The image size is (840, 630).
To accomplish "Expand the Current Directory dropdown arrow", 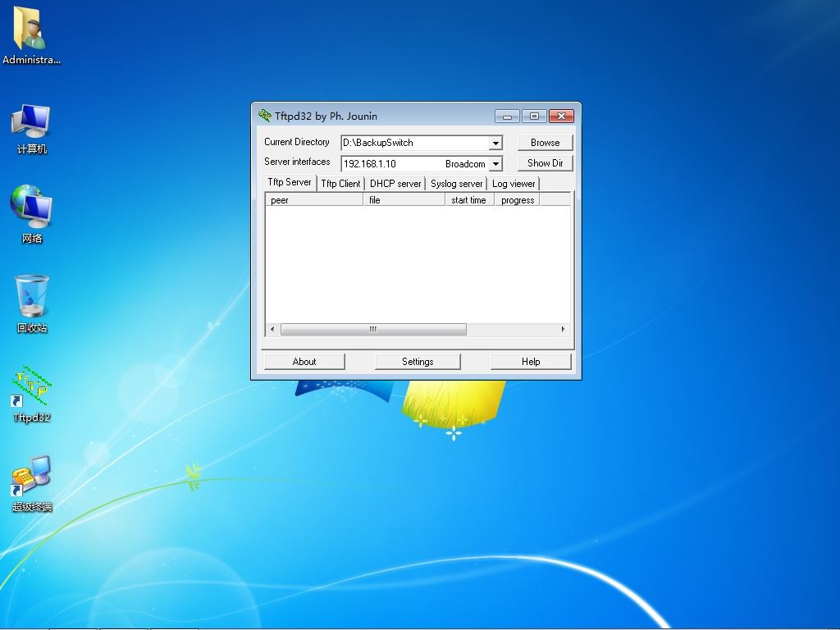I will [x=495, y=143].
